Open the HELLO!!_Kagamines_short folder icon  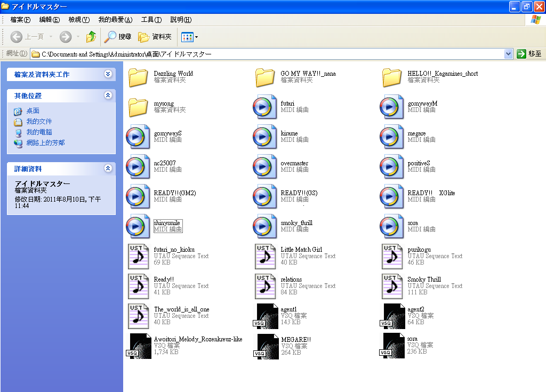[x=392, y=77]
